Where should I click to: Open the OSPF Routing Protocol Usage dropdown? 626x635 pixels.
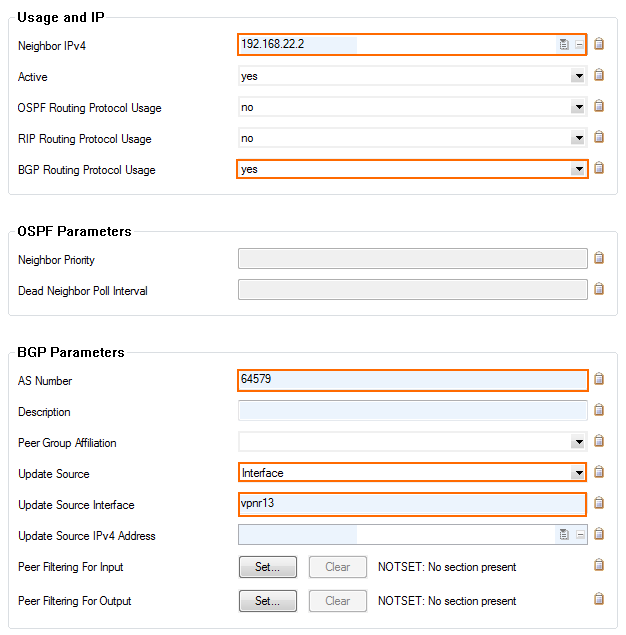(x=579, y=107)
